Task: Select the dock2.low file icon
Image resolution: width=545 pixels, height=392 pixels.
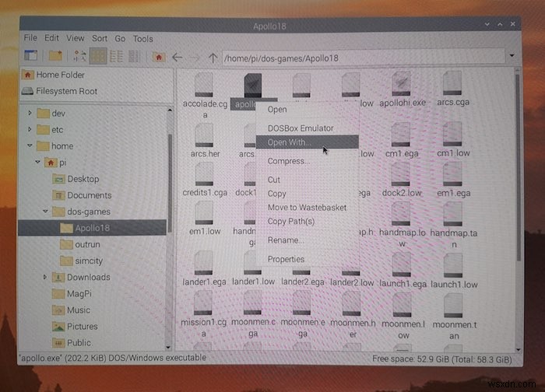Action: 401,174
